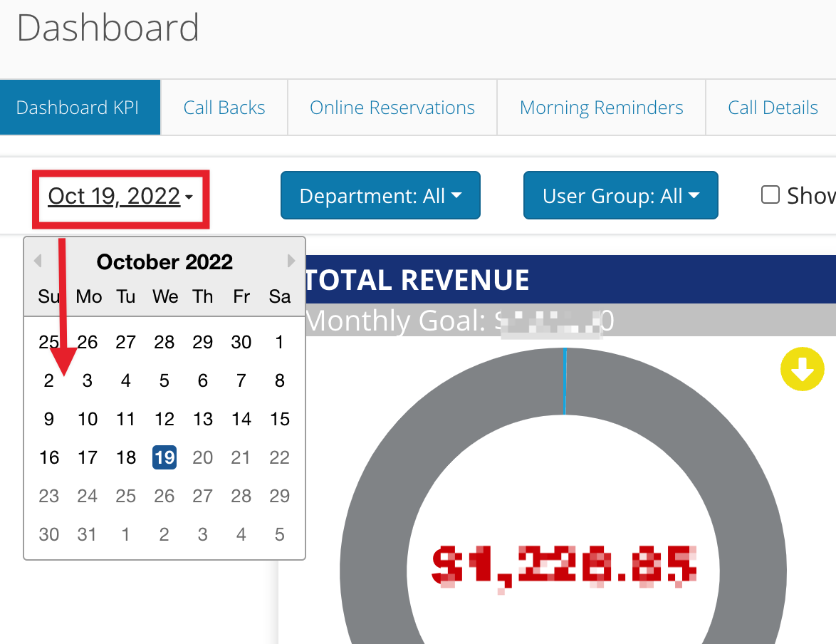Click the October 2022 calendar title
836x644 pixels.
[164, 261]
